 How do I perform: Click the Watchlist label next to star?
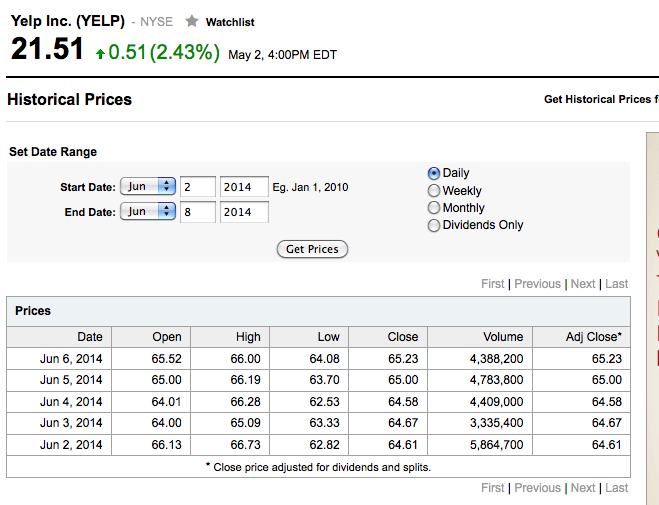[230, 22]
